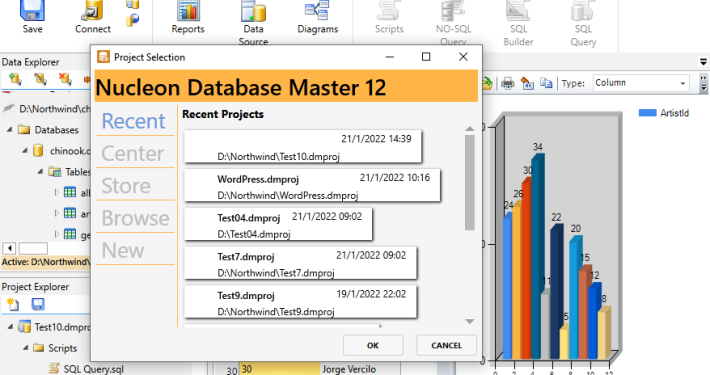Click the SQL Query ribbon icon
This screenshot has height=375, width=710.
pyautogui.click(x=583, y=11)
